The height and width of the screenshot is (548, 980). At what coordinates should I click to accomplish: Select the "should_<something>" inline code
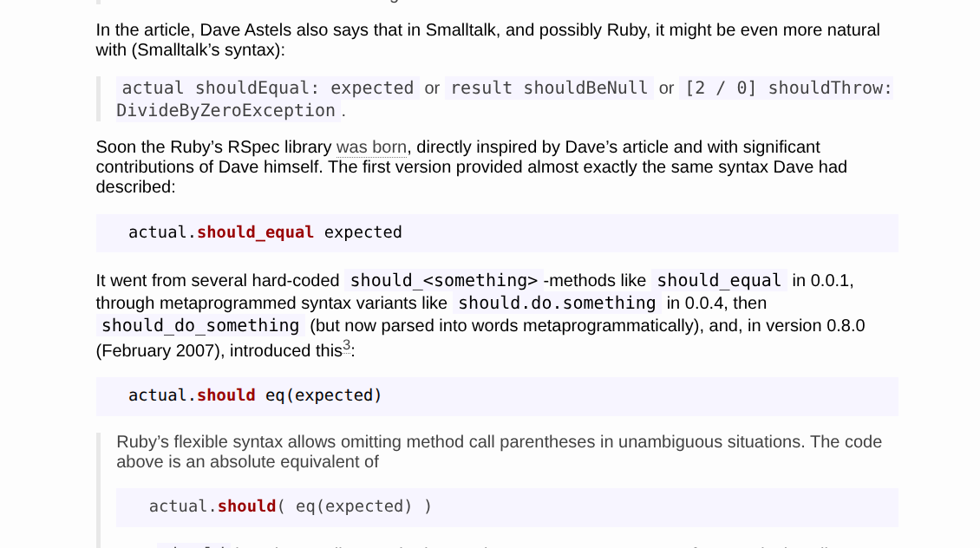point(444,281)
